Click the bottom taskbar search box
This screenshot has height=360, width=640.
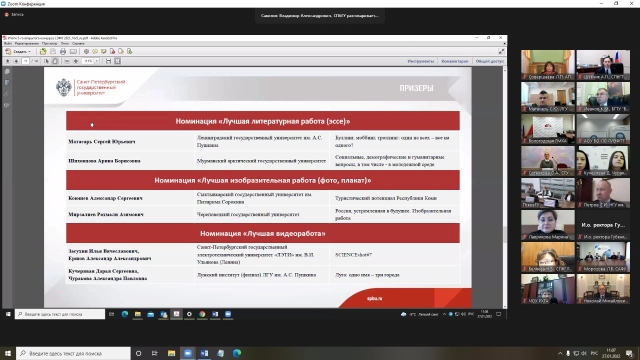click(x=73, y=353)
